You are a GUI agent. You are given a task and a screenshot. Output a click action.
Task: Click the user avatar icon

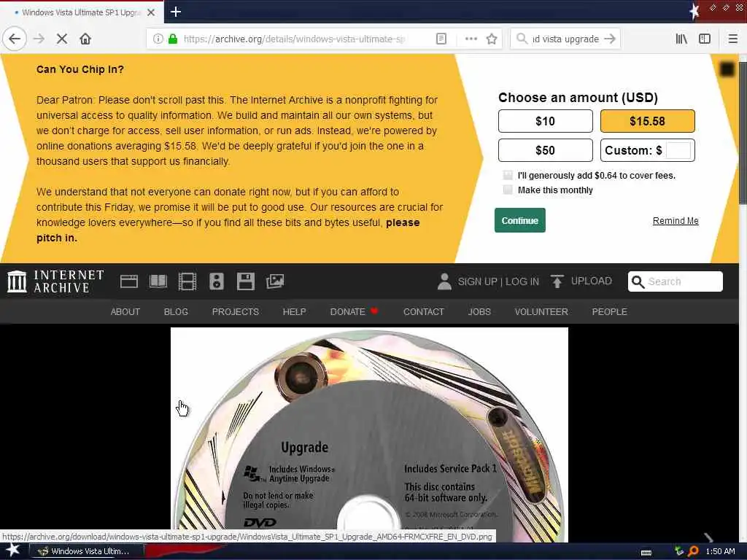click(444, 281)
